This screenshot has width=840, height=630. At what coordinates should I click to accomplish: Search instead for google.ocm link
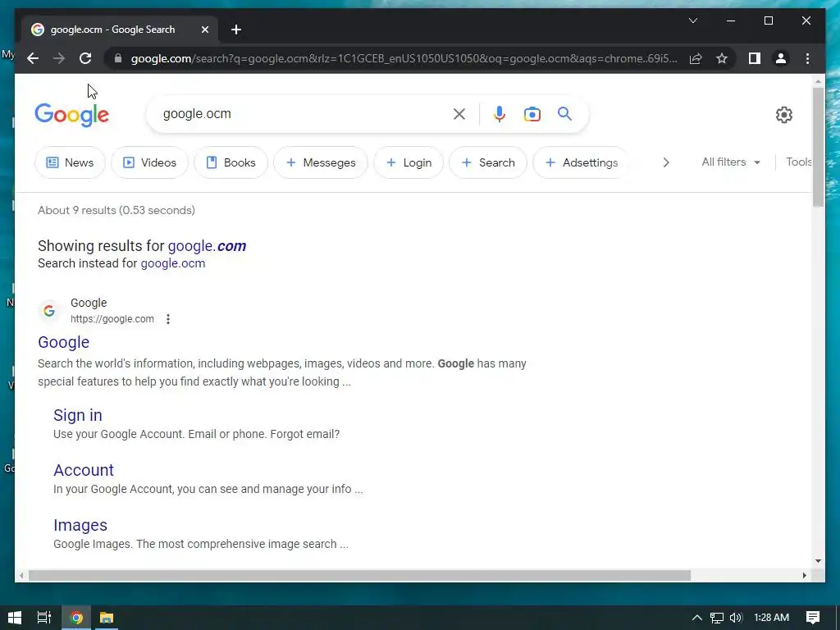[x=172, y=263]
